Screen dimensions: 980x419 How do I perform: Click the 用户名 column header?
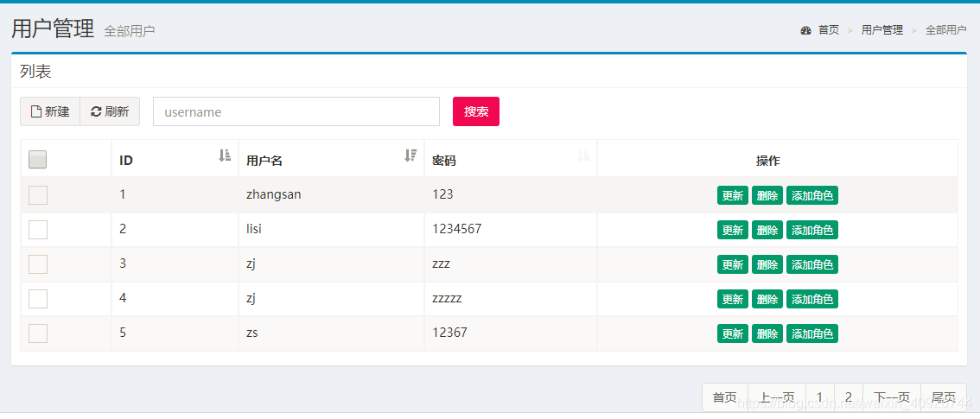(331, 160)
